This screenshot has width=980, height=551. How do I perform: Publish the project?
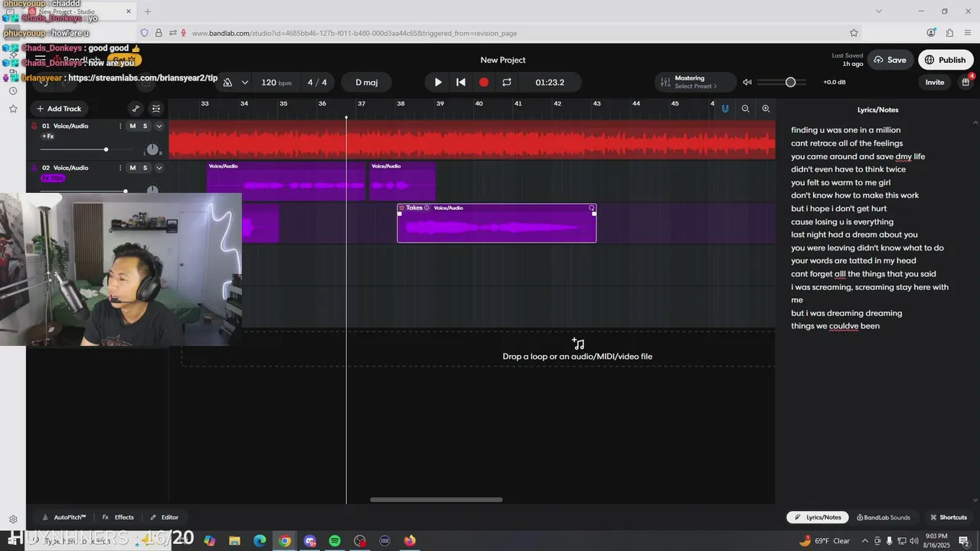click(x=946, y=60)
